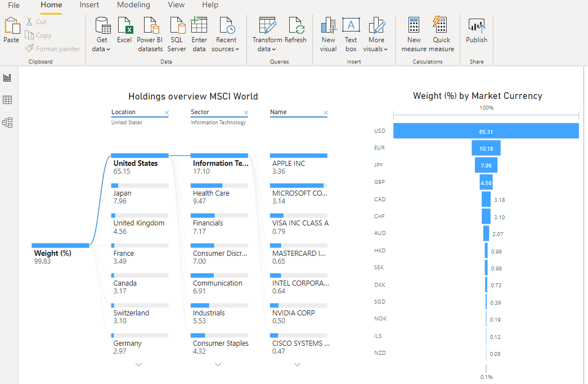Open the Get data dropdown
Screen dimensions: 588x384
pyautogui.click(x=102, y=34)
